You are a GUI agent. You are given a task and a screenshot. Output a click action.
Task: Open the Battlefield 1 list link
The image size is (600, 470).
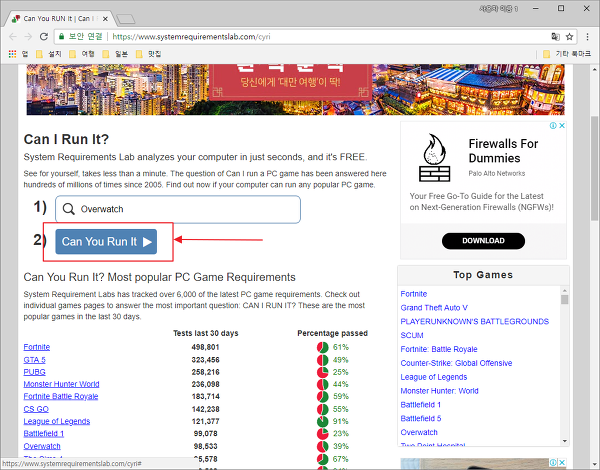44,434
